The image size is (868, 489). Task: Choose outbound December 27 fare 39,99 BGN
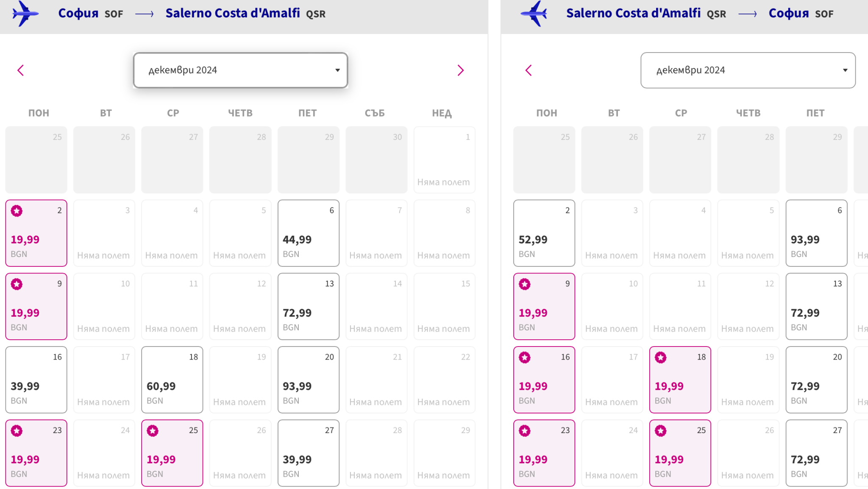pos(308,453)
